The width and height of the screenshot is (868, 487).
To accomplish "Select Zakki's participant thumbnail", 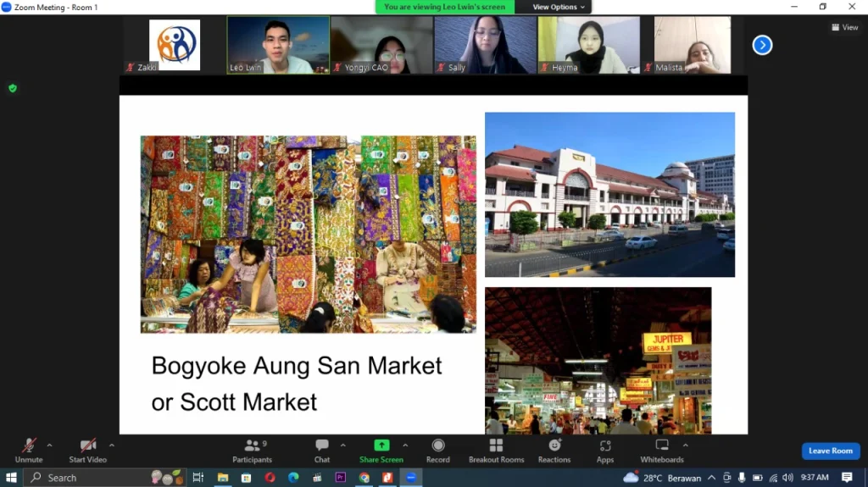I will (x=175, y=45).
